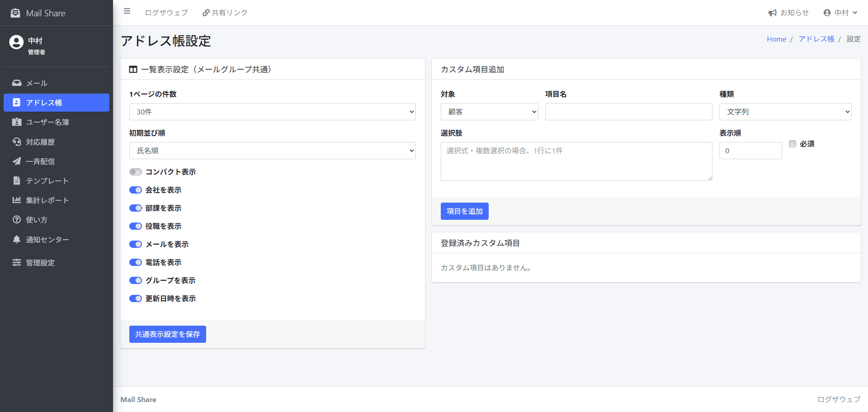Image resolution: width=868 pixels, height=412 pixels.
Task: Follow the Home breadcrumb link
Action: pos(776,39)
